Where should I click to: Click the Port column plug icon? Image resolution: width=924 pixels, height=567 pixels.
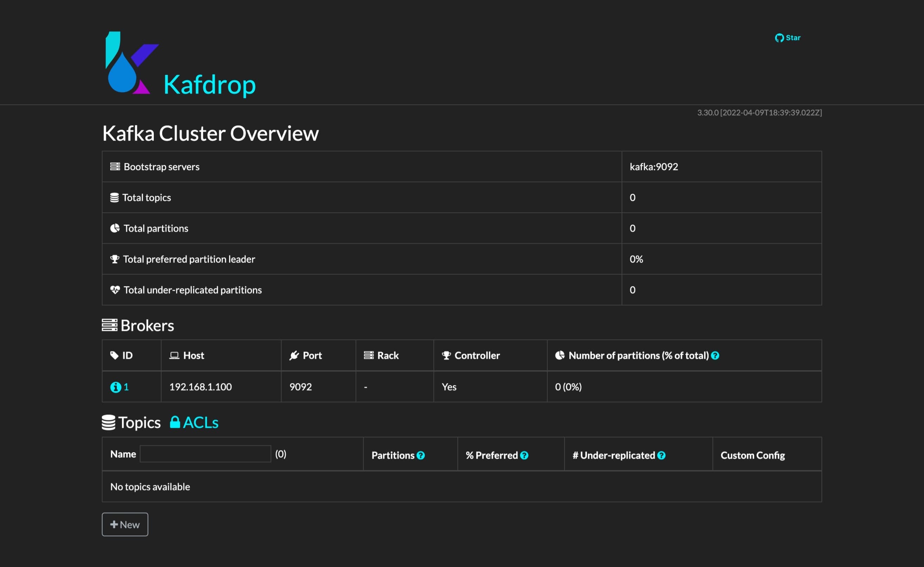pos(294,355)
